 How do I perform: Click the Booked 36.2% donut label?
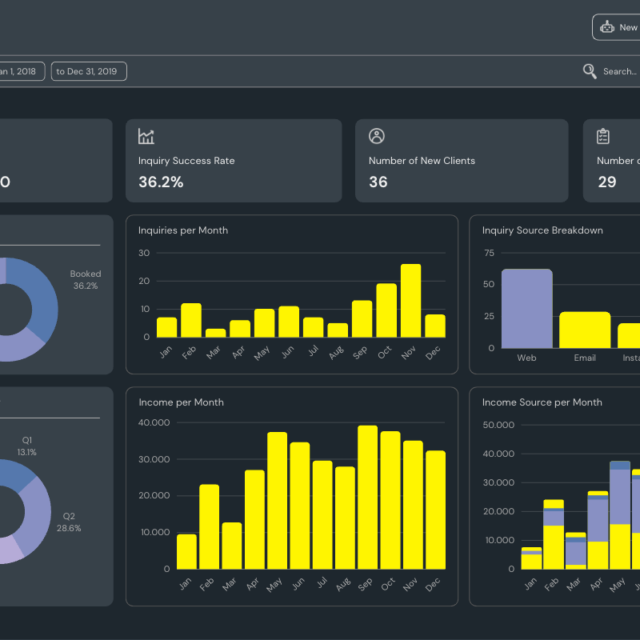[x=85, y=280]
